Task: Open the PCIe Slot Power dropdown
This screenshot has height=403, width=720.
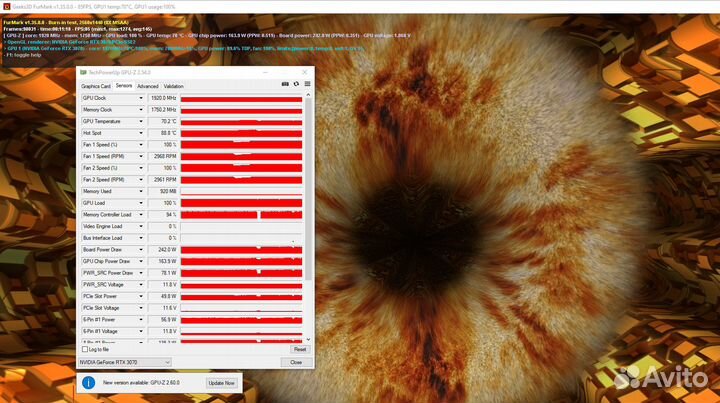Action: click(141, 297)
